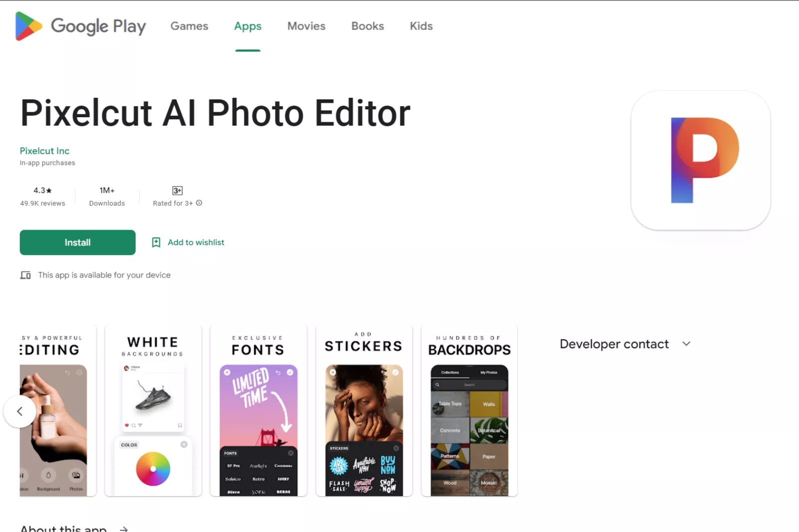The width and height of the screenshot is (799, 532).
Task: Click the 3+ rating badge icon
Action: pyautogui.click(x=177, y=191)
